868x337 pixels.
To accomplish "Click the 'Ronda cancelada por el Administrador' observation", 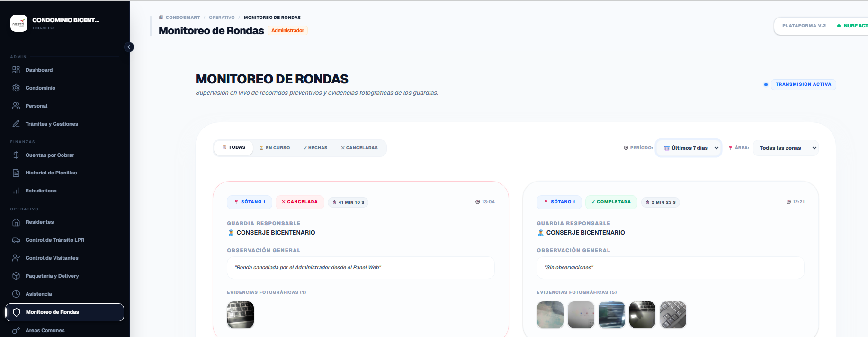I will point(361,268).
